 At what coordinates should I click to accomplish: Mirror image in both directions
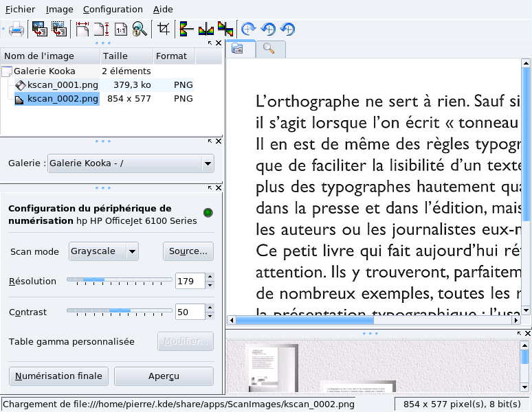[225, 29]
